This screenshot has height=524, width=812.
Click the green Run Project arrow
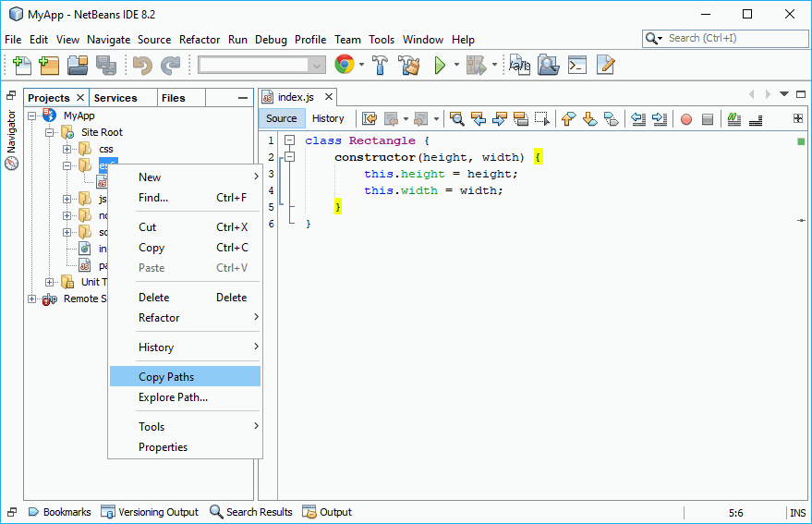(x=440, y=65)
